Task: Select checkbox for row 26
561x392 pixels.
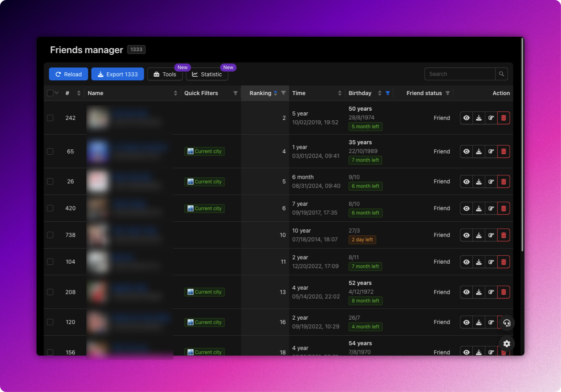Action: pos(50,181)
